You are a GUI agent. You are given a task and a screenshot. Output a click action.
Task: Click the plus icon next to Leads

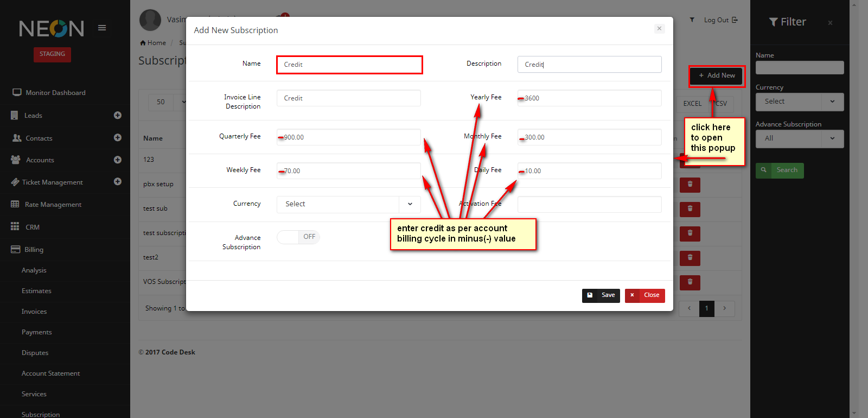pos(118,115)
